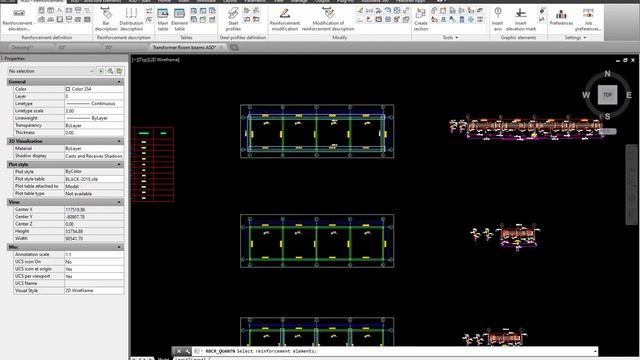Expand the Tools ribbon panel

point(451,38)
